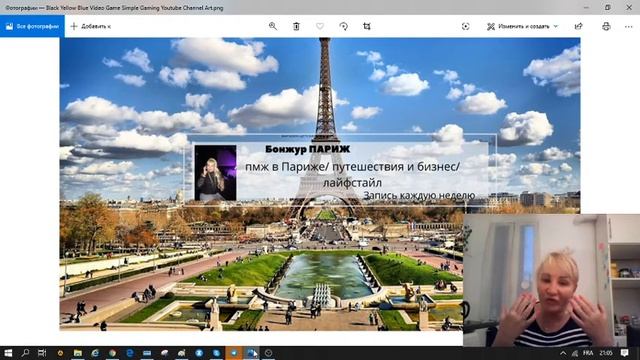Image resolution: width=640 pixels, height=360 pixels.
Task: Open taskbar Search magnifier
Action: (25, 353)
